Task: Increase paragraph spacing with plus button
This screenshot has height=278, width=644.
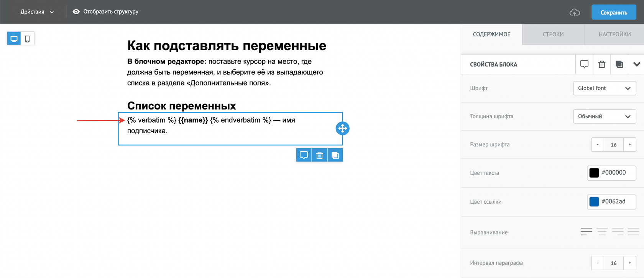Action: [x=630, y=263]
